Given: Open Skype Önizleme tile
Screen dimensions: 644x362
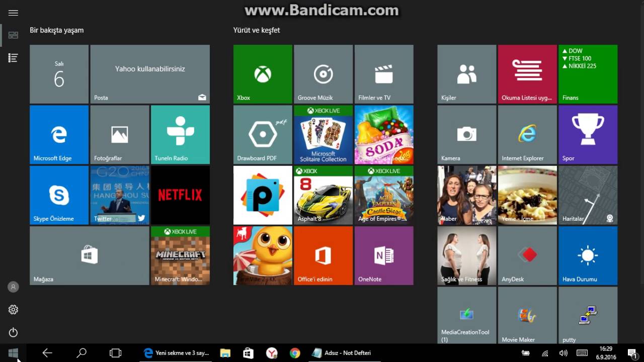Looking at the screenshot, I should (x=59, y=195).
